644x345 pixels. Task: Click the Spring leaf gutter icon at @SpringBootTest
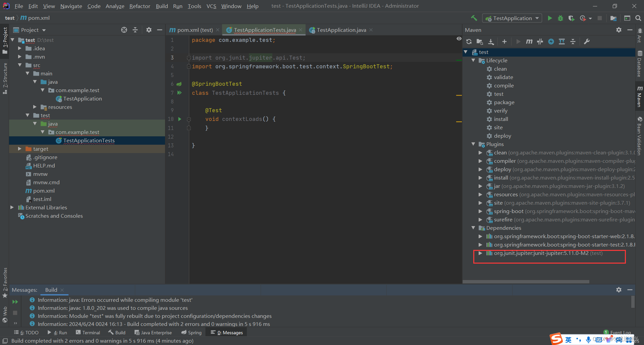pyautogui.click(x=179, y=84)
